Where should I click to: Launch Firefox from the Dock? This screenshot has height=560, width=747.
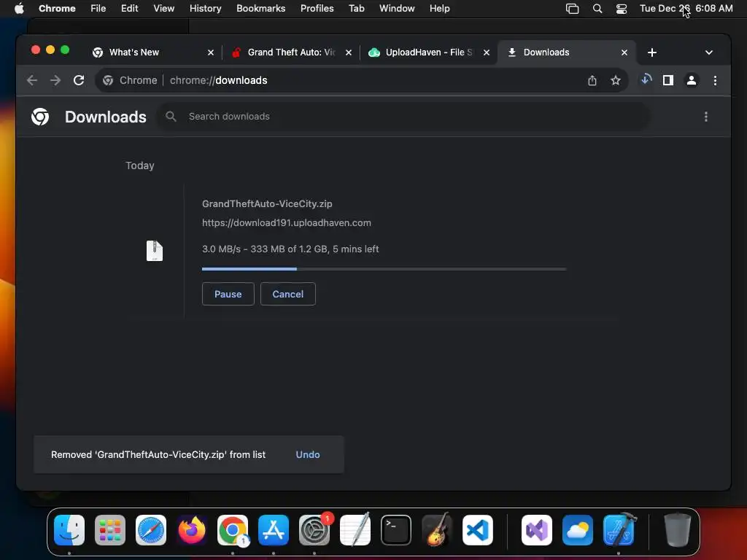tap(192, 530)
